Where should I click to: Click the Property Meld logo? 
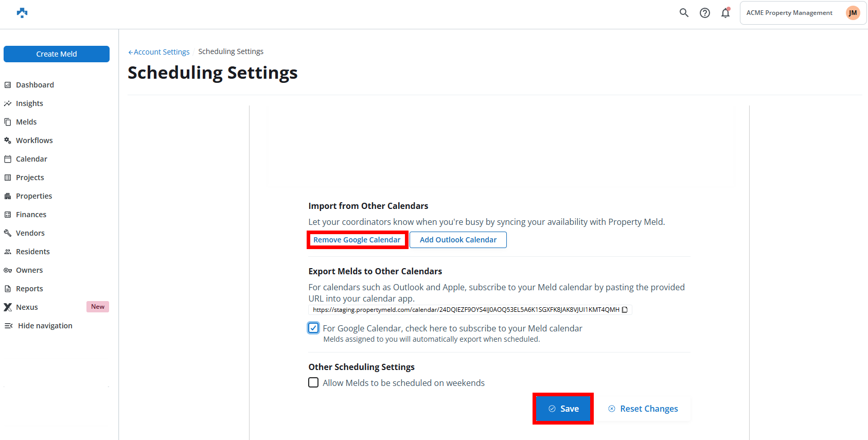(22, 13)
